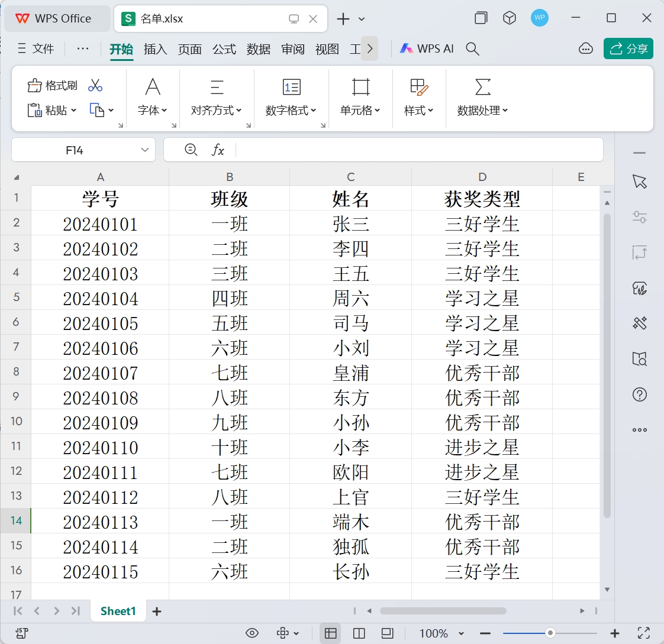Click the cloud sync status icon

(x=585, y=49)
